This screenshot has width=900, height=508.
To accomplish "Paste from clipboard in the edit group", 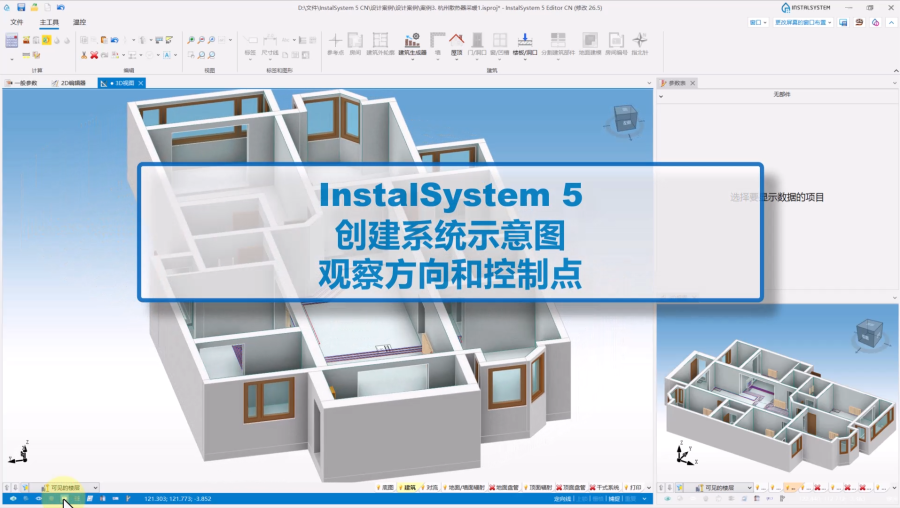I will point(104,40).
